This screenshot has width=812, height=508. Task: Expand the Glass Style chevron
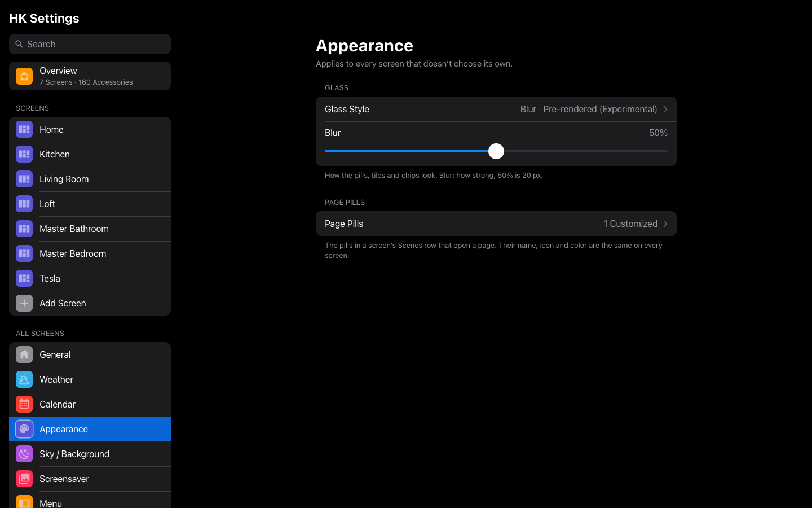[x=665, y=110]
